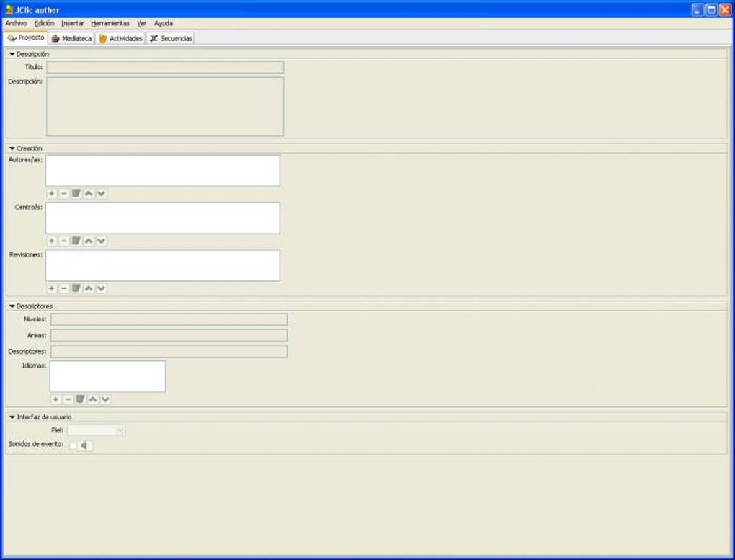The image size is (735, 560).
Task: Edit selected Centro/s entry icon
Action: (76, 241)
